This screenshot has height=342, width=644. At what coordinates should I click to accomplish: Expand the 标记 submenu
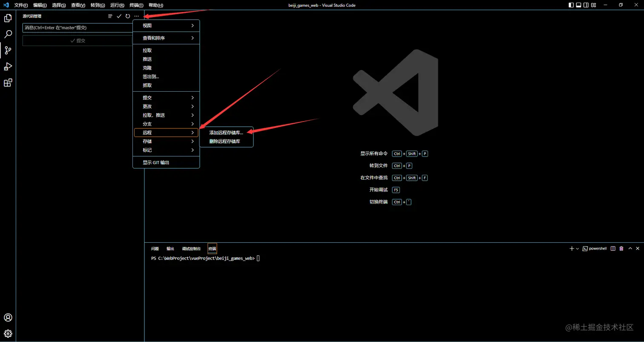pos(166,150)
